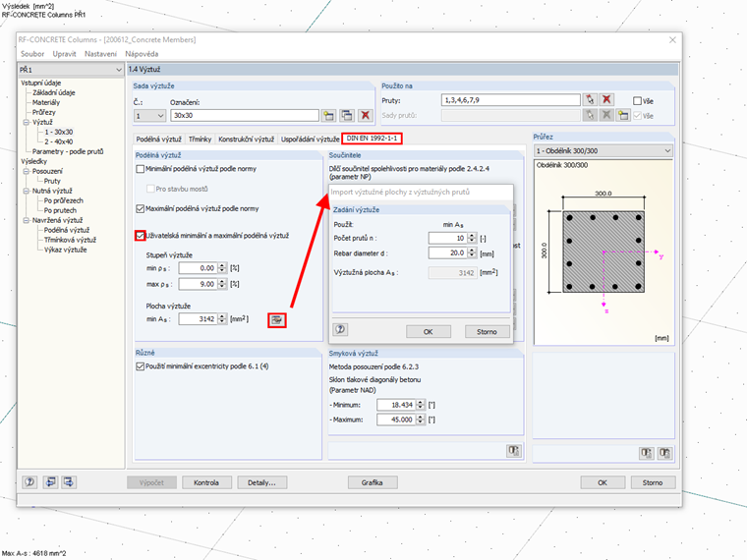Toggle Minimální podélná výztuž podle normy

[x=140, y=169]
